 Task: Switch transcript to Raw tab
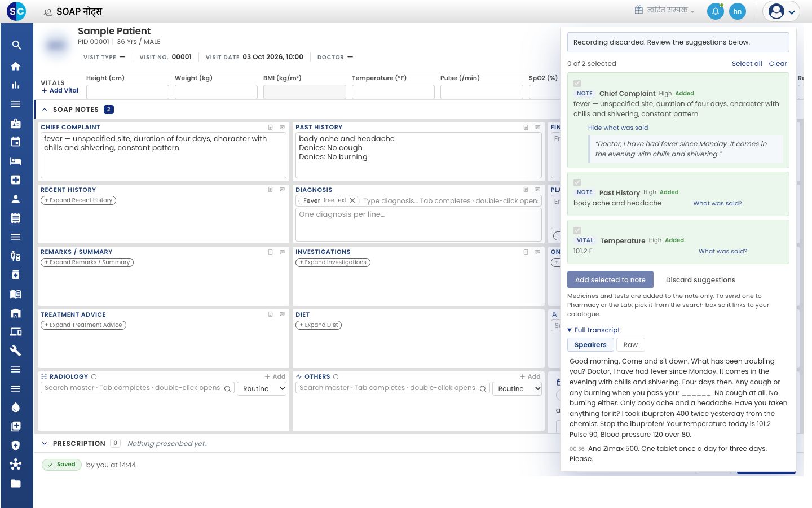[x=630, y=345]
